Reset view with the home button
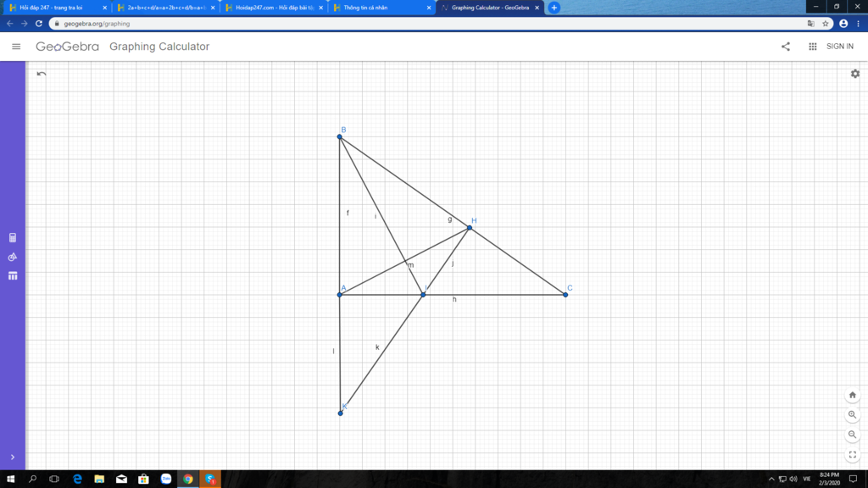Screen dimensions: 868x488 853,395
